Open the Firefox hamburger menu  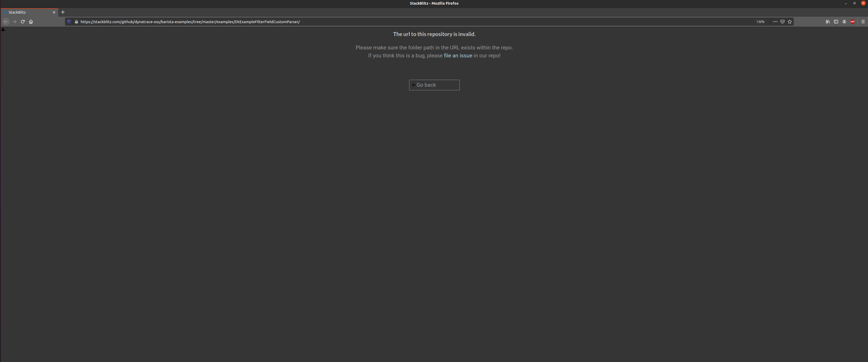863,22
